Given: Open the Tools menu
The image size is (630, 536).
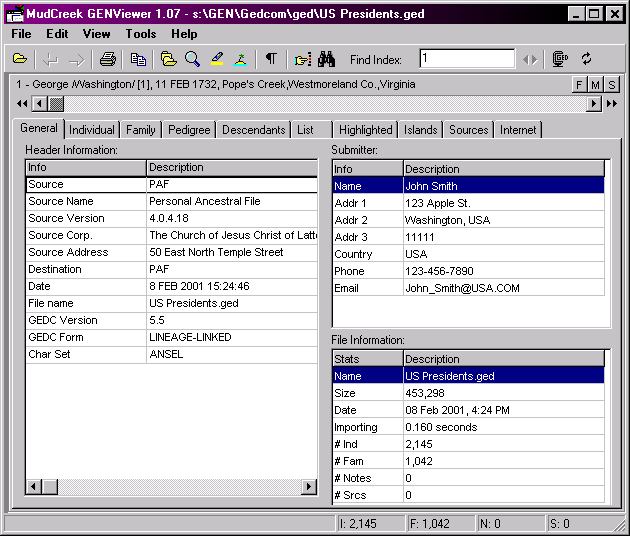Looking at the screenshot, I should tap(141, 34).
